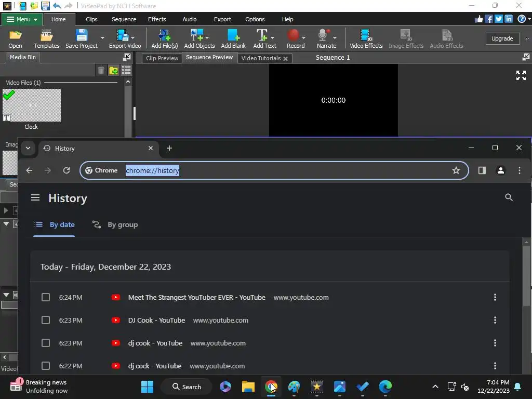
Task: Open the Clips ribbon tab
Action: click(x=91, y=19)
